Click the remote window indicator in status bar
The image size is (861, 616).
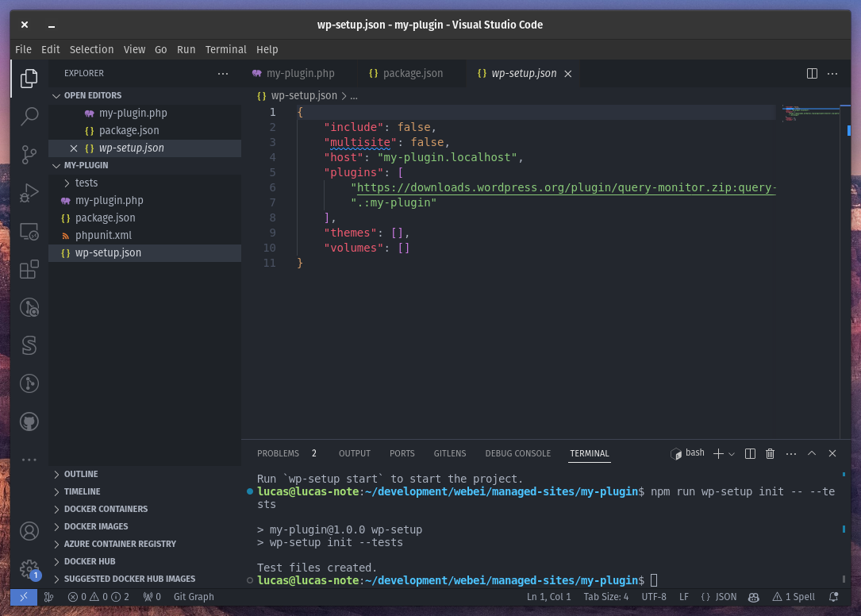point(24,597)
